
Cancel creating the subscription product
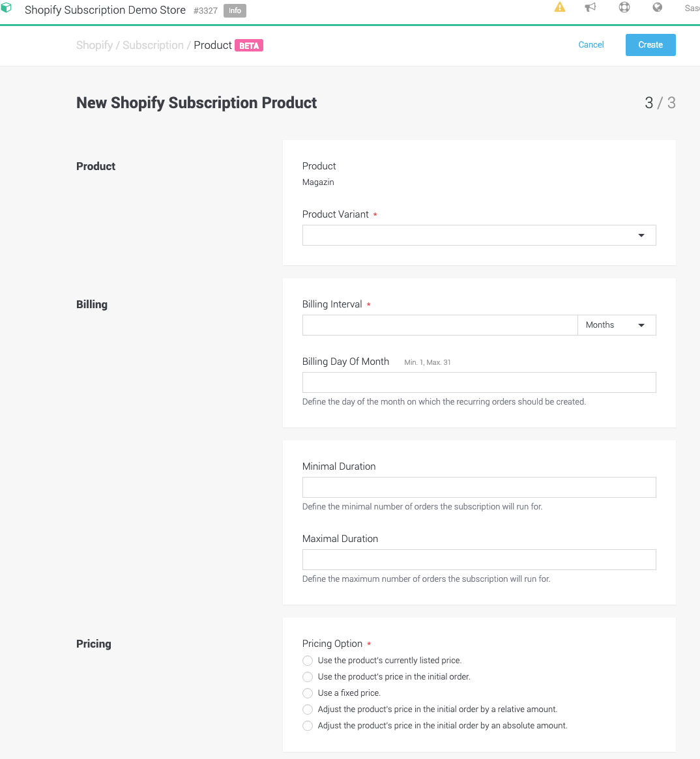[591, 44]
